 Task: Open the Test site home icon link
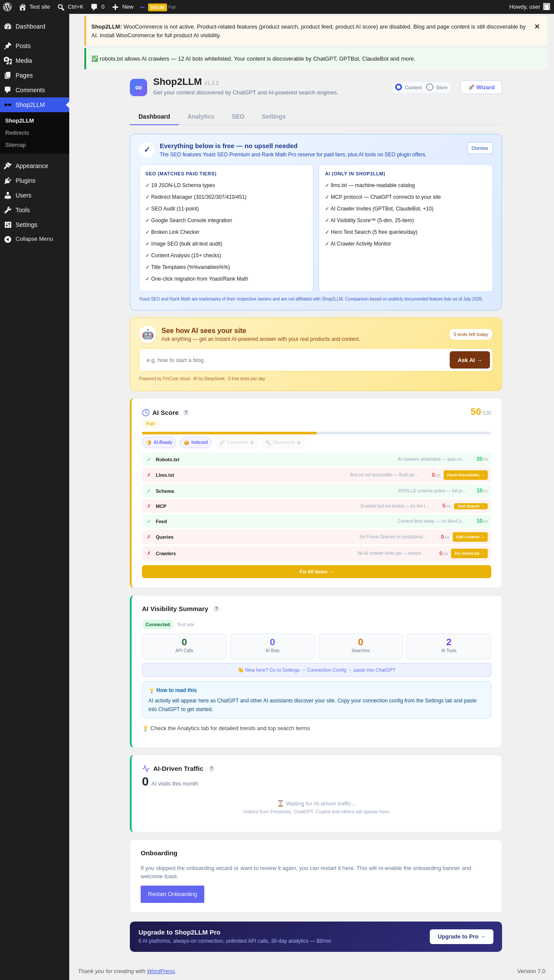[23, 7]
